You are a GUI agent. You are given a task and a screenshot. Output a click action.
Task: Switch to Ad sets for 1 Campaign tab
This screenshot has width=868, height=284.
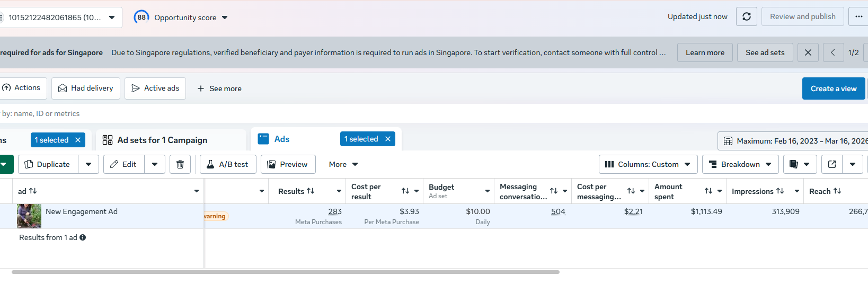tap(162, 140)
